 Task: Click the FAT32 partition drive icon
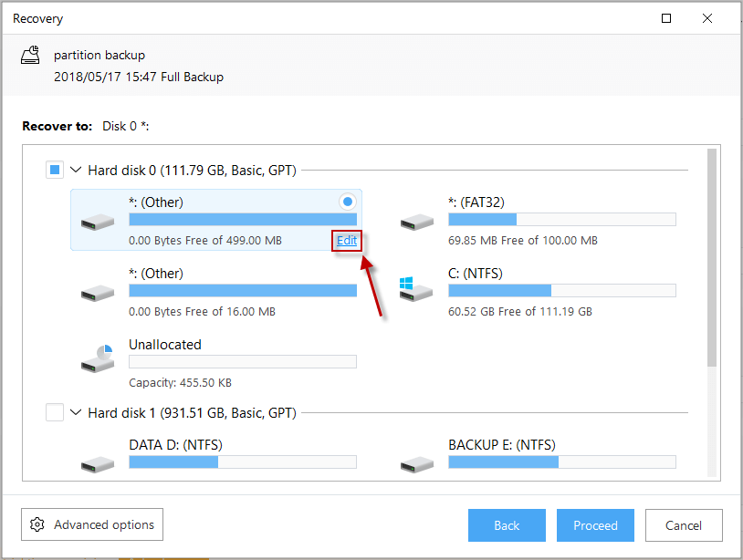pyautogui.click(x=417, y=222)
